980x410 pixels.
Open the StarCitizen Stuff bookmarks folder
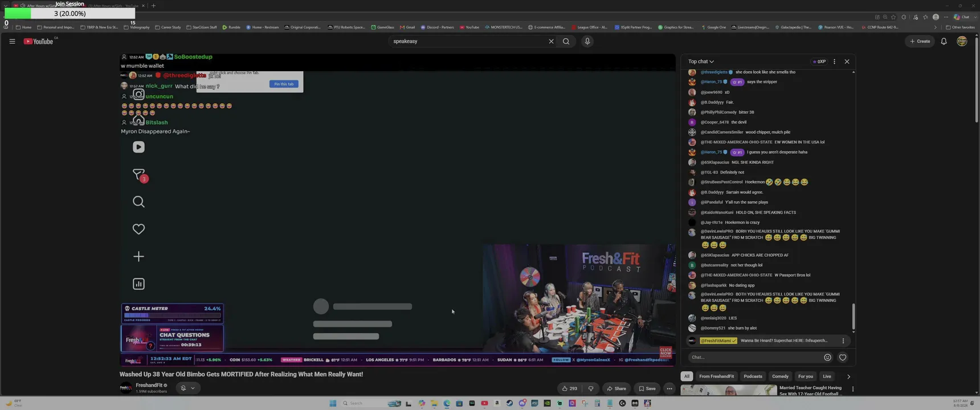click(x=202, y=27)
